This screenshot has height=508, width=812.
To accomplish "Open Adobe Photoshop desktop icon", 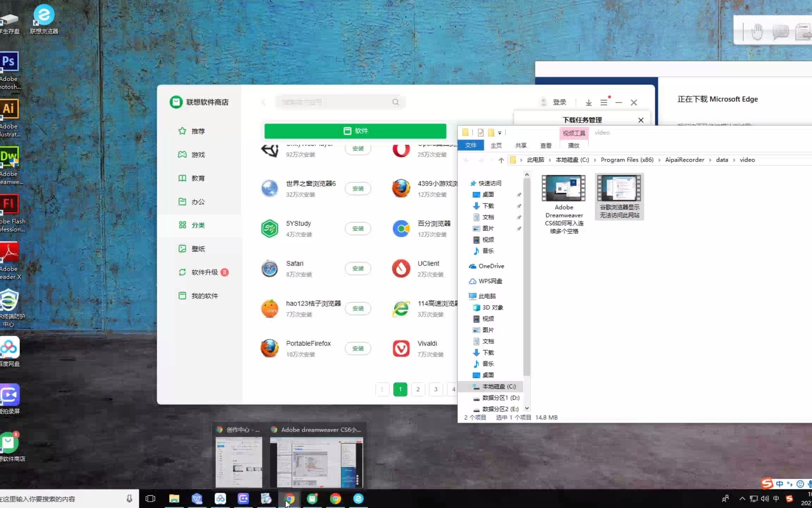I will pyautogui.click(x=10, y=71).
